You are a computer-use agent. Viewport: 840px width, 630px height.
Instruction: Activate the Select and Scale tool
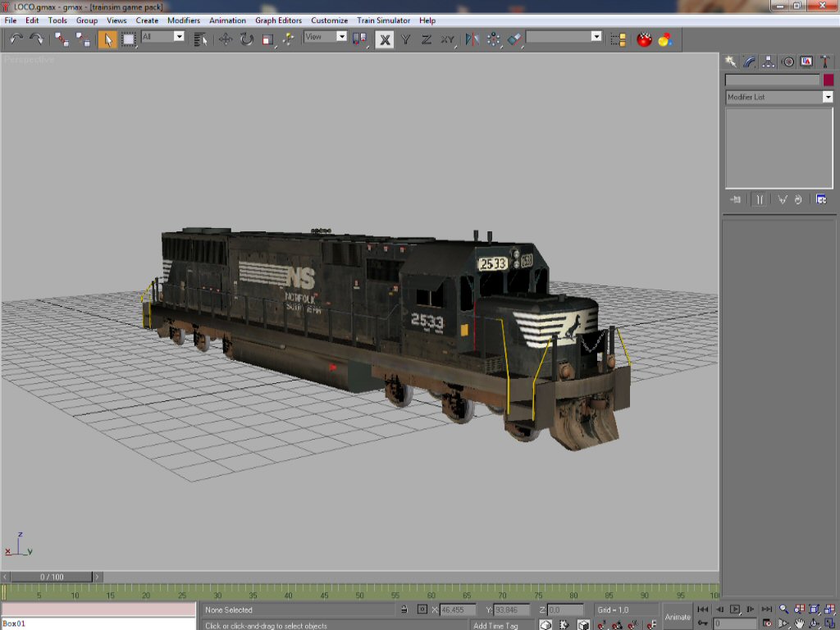coord(268,39)
